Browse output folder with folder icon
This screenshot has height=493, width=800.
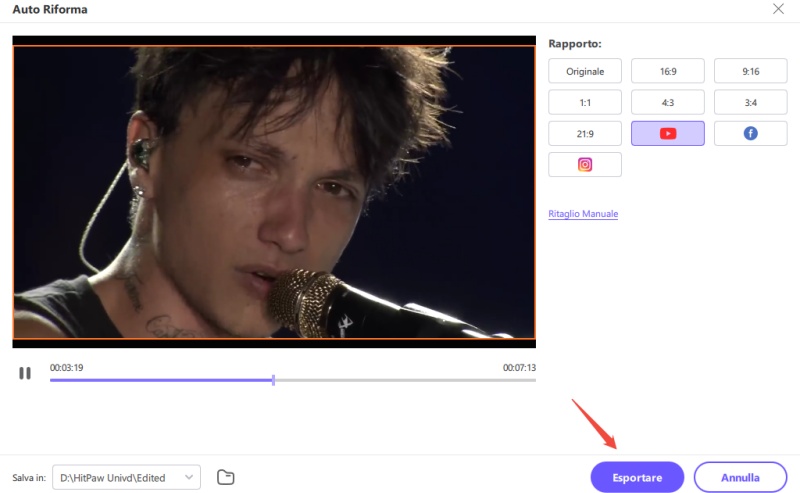point(226,477)
